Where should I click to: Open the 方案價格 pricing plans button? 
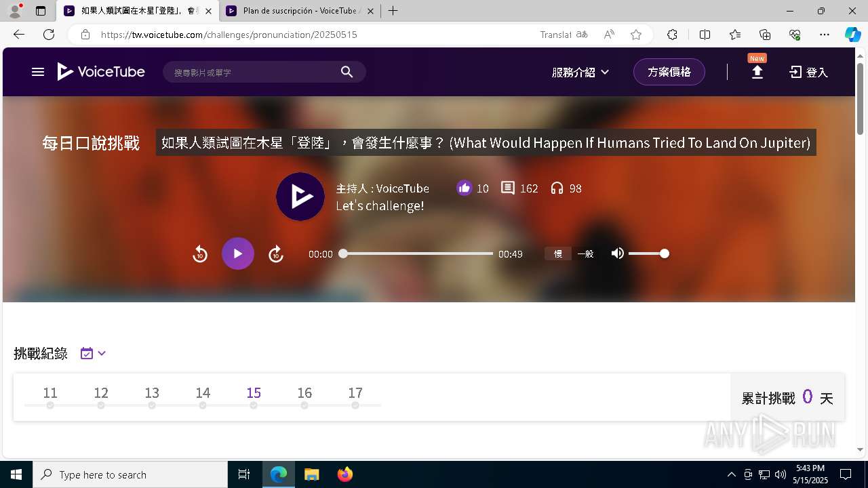pyautogui.click(x=669, y=72)
